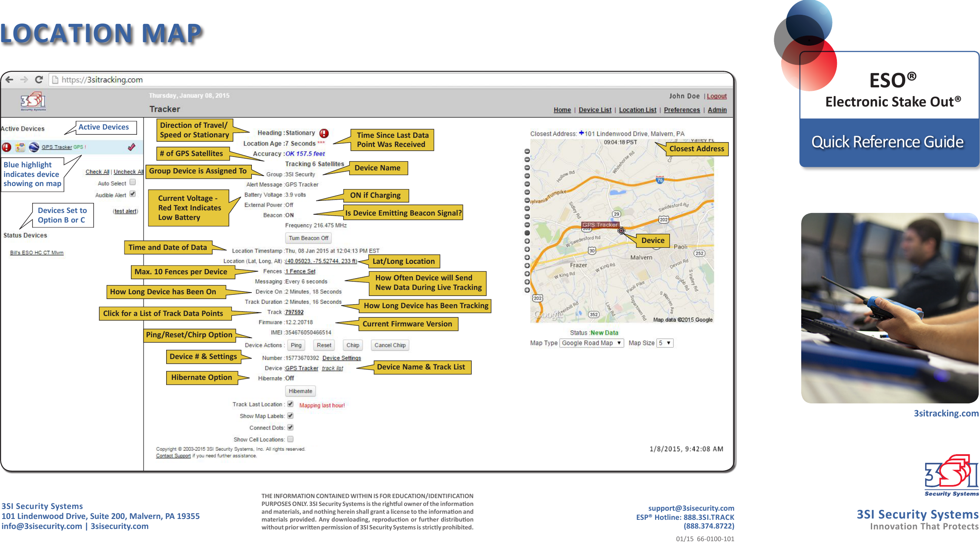Click the Chirp button
Image resolution: width=980 pixels, height=542 pixels.
[353, 345]
